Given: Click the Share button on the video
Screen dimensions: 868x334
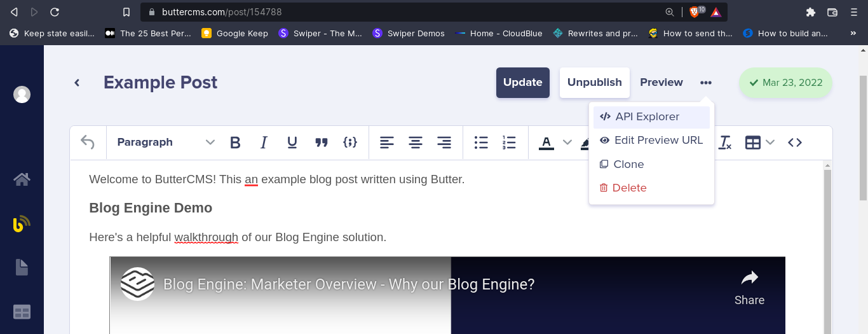Looking at the screenshot, I should coord(750,288).
